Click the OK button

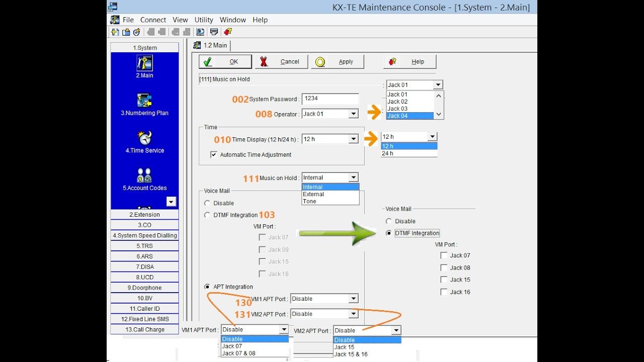225,62
